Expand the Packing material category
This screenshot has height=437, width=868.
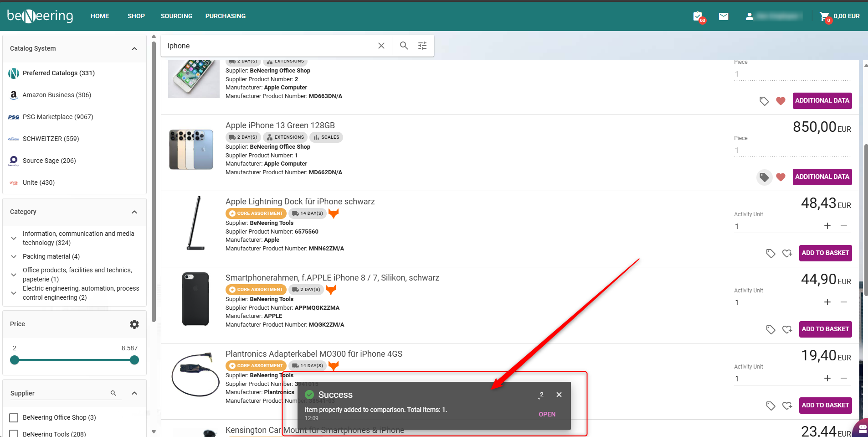pos(14,257)
